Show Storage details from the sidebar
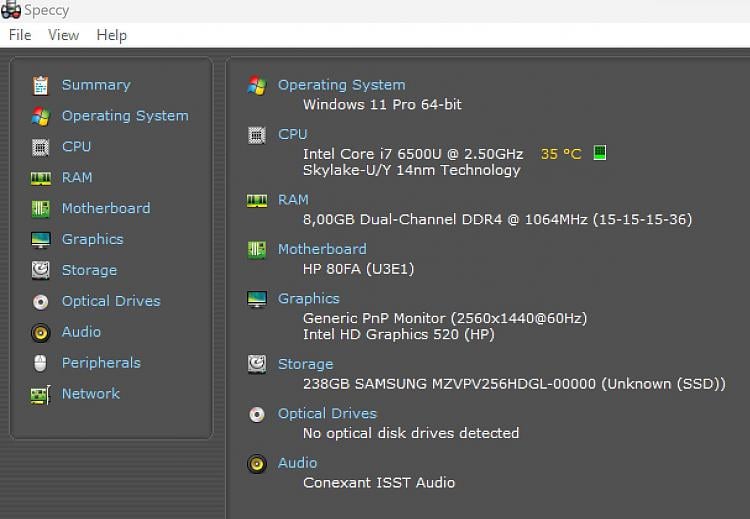Image resolution: width=750 pixels, height=519 pixels. click(x=89, y=271)
